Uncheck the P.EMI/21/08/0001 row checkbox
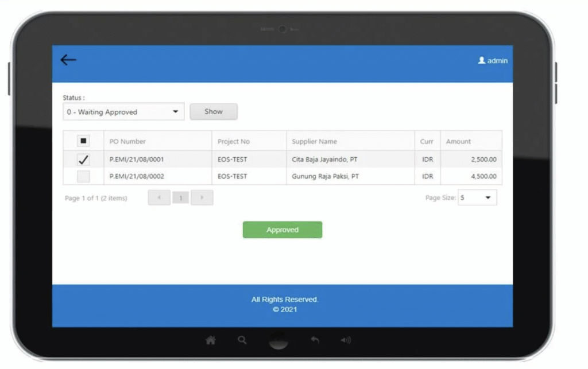The image size is (588, 369). click(x=83, y=160)
